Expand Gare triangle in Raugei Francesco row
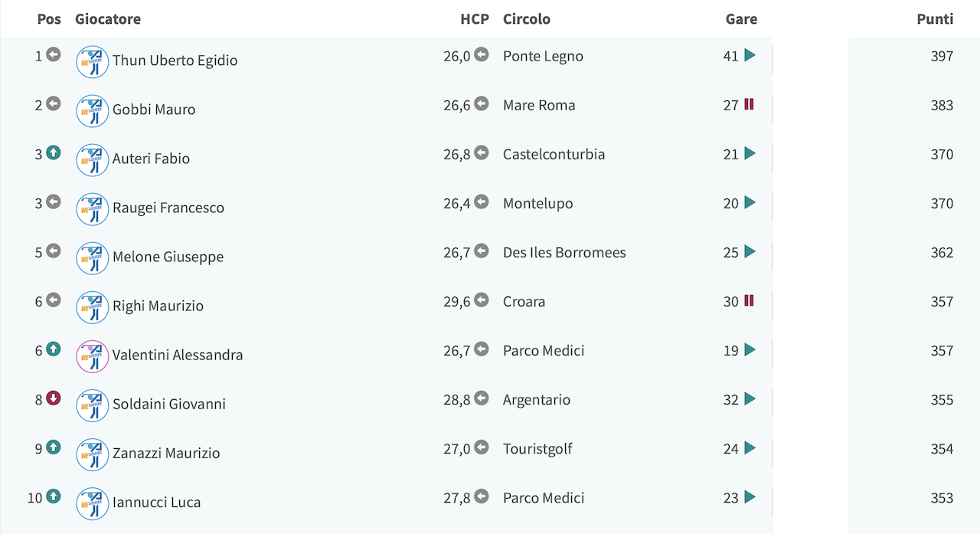 coord(750,202)
